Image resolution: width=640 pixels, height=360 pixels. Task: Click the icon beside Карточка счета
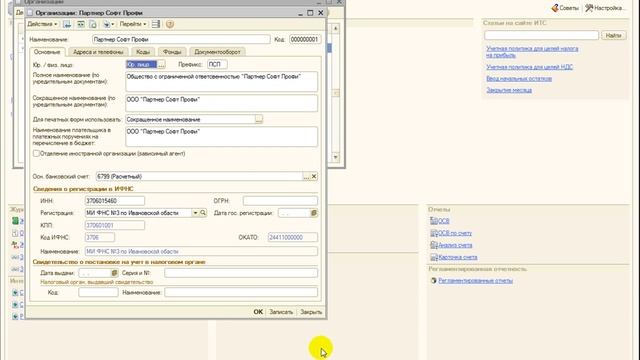[x=433, y=257]
